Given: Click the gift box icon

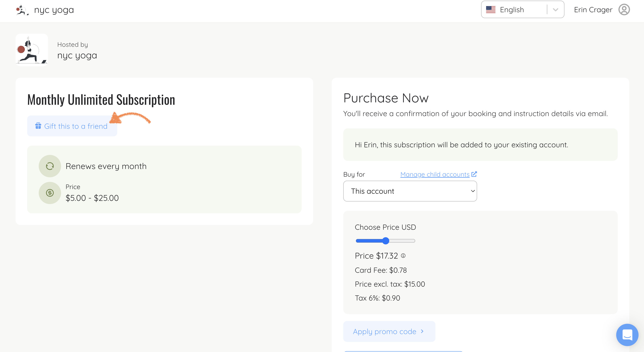Looking at the screenshot, I should (x=38, y=126).
